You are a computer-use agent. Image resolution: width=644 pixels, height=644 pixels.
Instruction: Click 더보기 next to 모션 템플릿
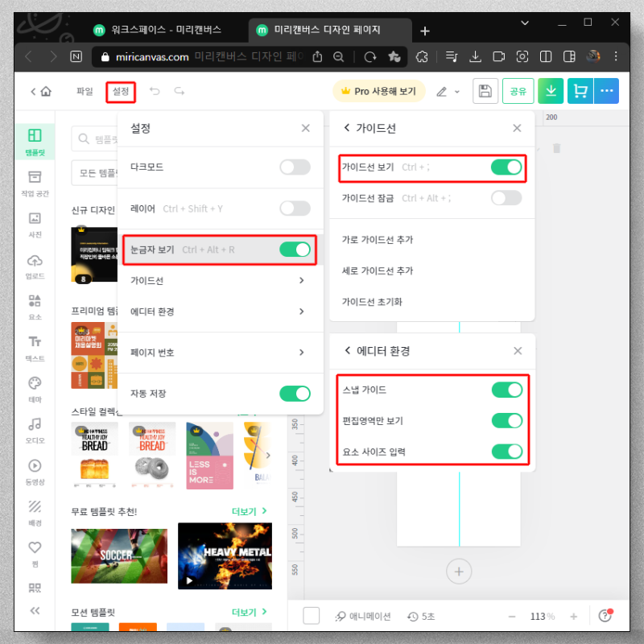[x=250, y=612]
